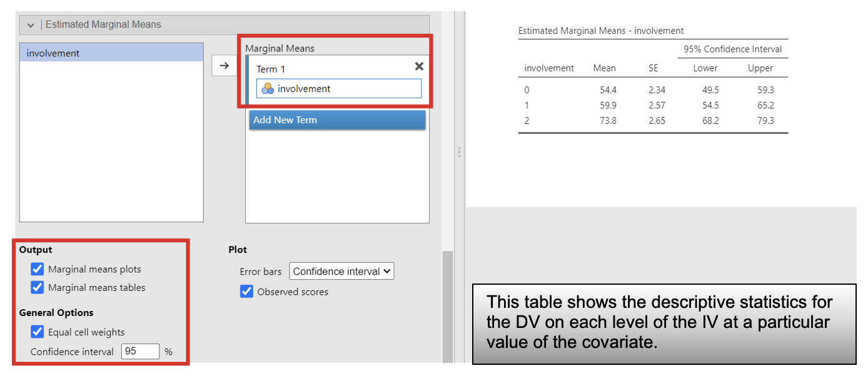Click the right arrow move-variable button

[x=225, y=66]
